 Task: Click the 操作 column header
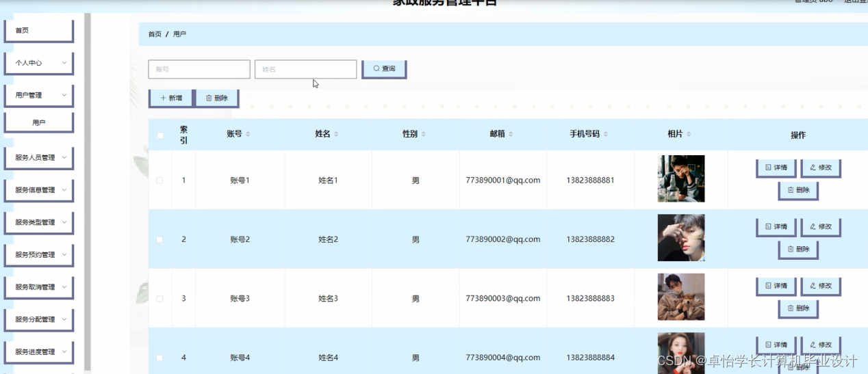tap(798, 135)
